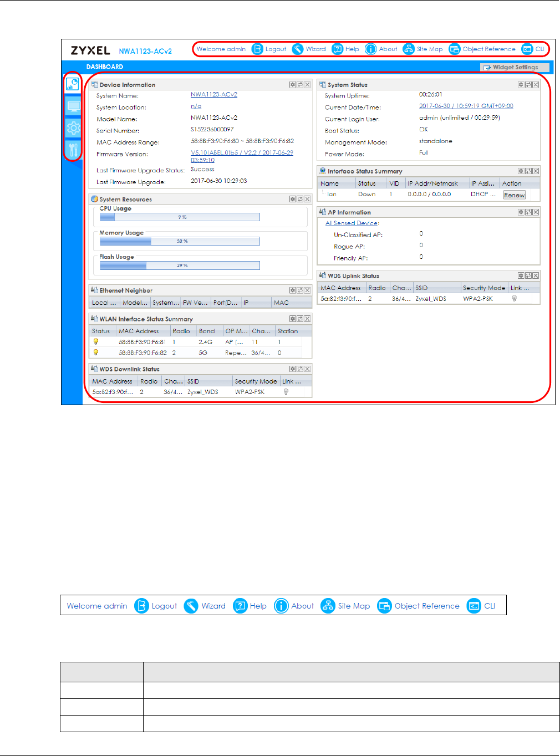Click Status column header in Interface Status Summary

(371, 183)
